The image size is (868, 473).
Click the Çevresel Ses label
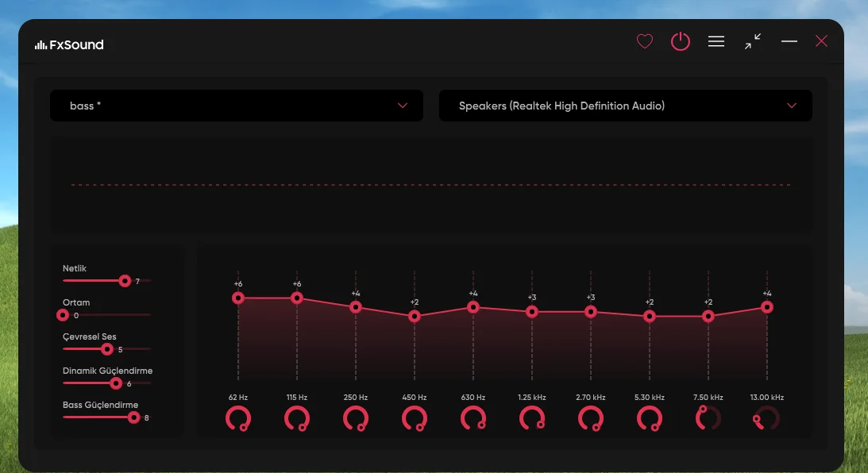pos(89,337)
